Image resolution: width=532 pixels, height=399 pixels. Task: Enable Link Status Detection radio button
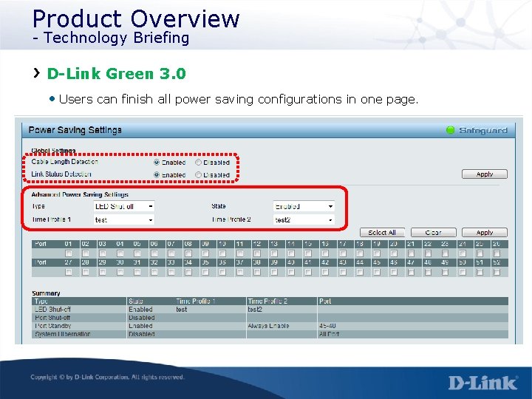pos(157,174)
